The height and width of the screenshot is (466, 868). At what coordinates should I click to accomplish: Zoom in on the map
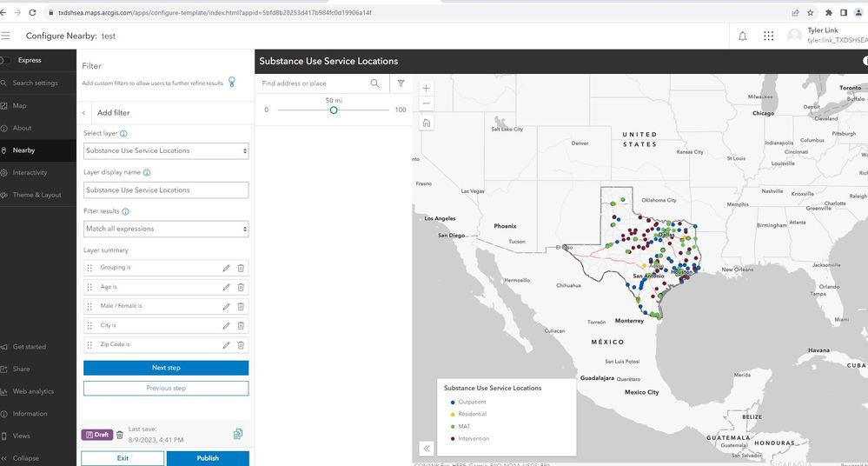point(427,88)
